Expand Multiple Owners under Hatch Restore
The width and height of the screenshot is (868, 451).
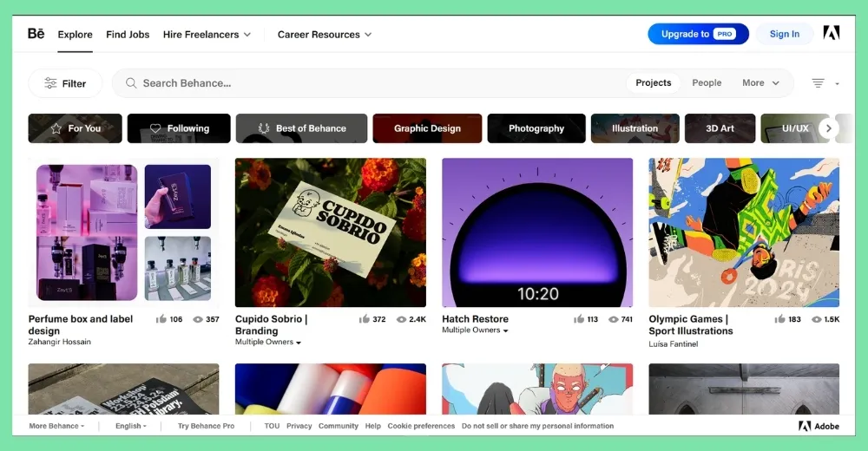pyautogui.click(x=475, y=330)
